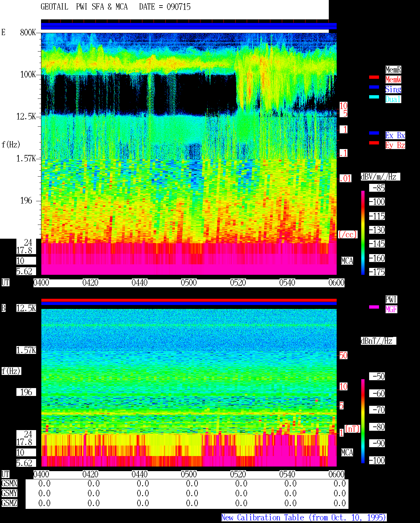Click the Sing legend label

pyautogui.click(x=393, y=89)
